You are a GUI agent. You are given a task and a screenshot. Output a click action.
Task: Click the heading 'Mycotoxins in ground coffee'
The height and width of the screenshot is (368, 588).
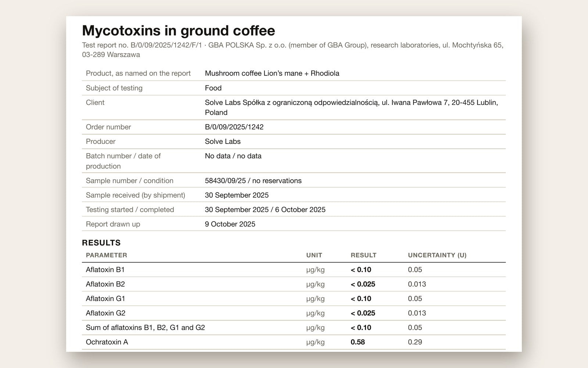pyautogui.click(x=178, y=31)
